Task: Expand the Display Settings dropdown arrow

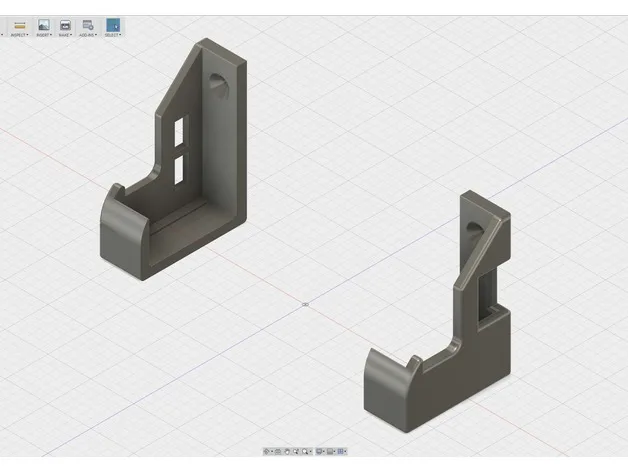Action: click(x=324, y=452)
